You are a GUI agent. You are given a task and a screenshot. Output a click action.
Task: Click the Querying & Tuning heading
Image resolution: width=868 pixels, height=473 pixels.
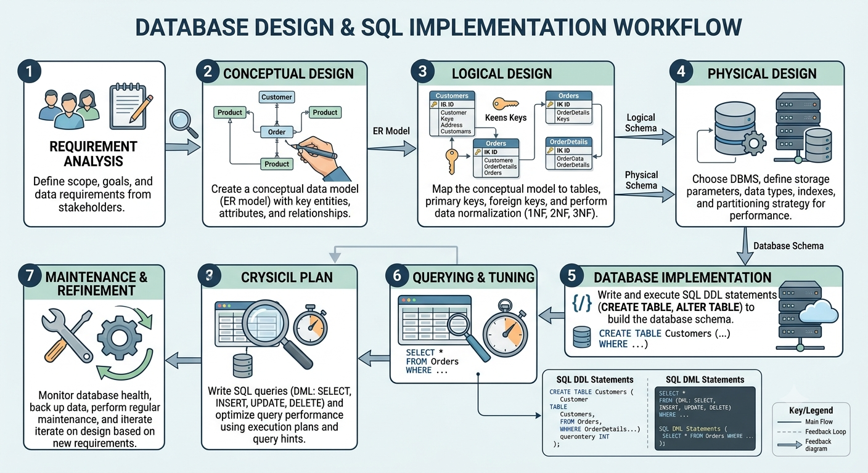click(474, 277)
